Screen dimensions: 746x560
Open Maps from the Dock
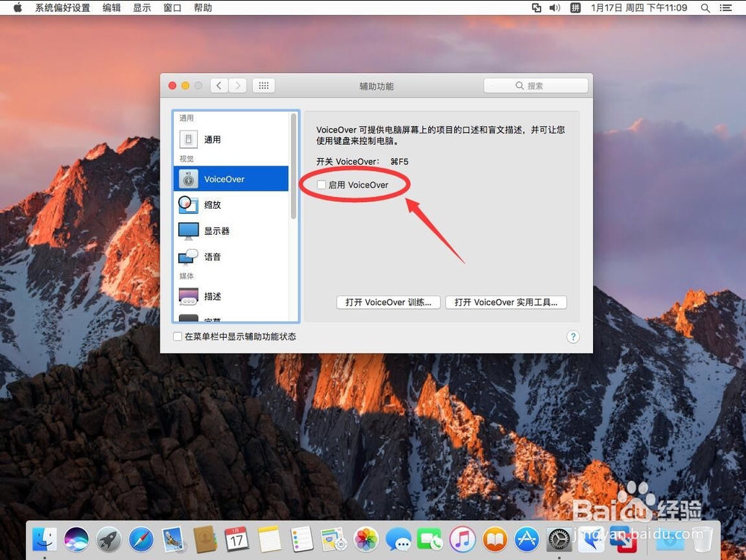[x=333, y=540]
